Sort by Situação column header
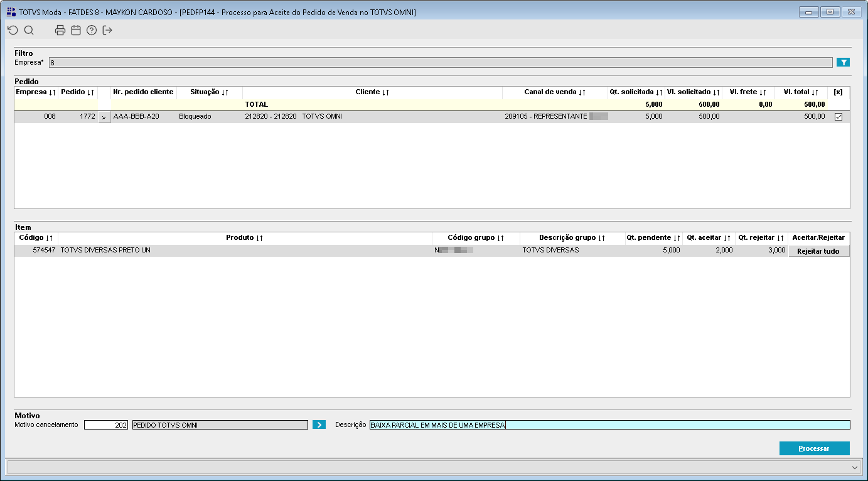The height and width of the screenshot is (481, 868). point(210,92)
